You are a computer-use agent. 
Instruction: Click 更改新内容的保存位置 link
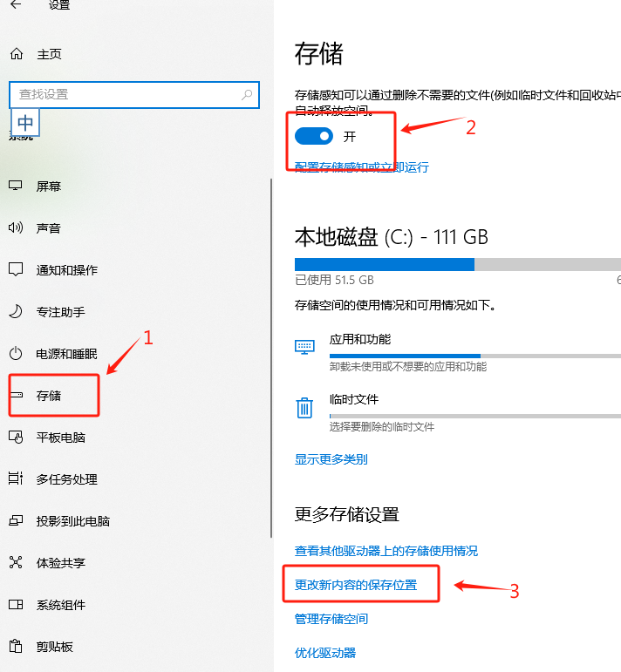point(356,585)
